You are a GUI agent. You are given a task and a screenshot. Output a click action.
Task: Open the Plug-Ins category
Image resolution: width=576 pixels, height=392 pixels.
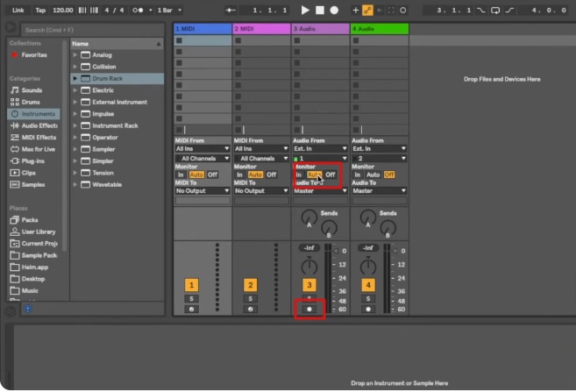(x=27, y=160)
